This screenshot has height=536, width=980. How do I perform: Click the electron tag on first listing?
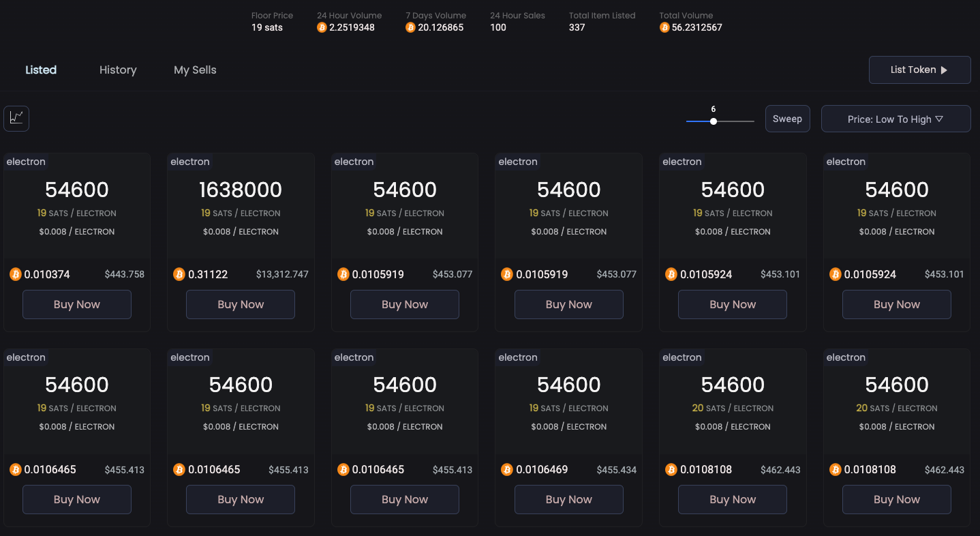pos(26,162)
